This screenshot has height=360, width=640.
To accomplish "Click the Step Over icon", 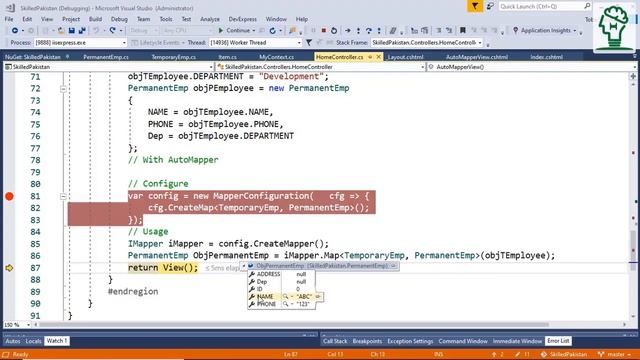I will click(x=369, y=31).
